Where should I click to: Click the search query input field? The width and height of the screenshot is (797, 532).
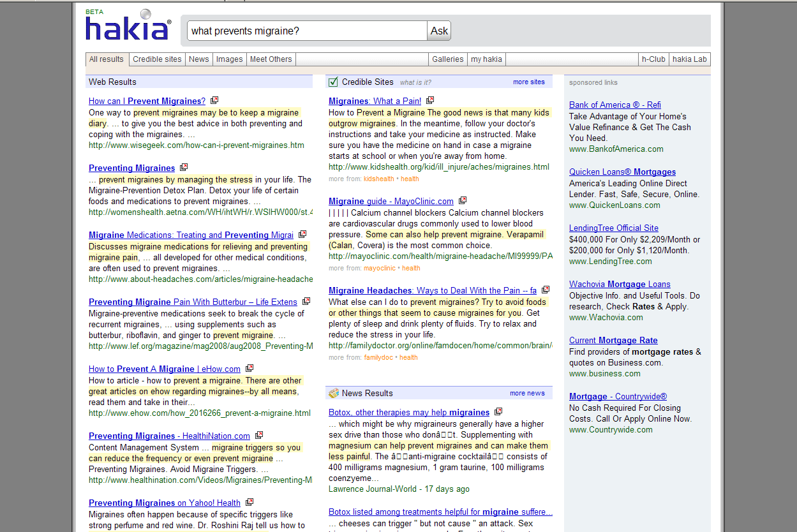307,31
